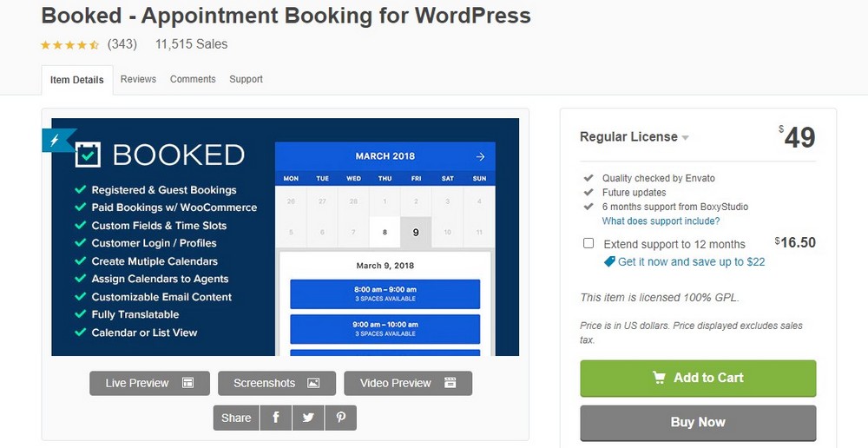Click 'Quality checked by Envato' text
The width and height of the screenshot is (868, 448).
click(x=659, y=178)
